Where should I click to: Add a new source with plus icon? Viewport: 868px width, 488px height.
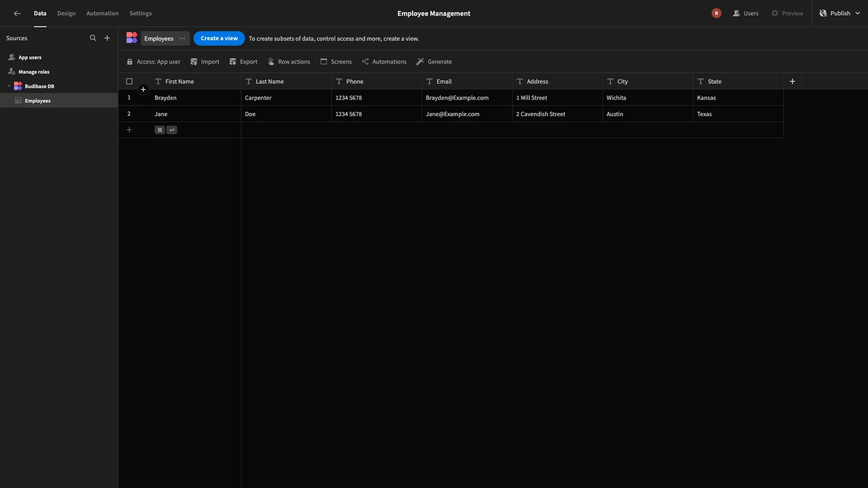107,38
